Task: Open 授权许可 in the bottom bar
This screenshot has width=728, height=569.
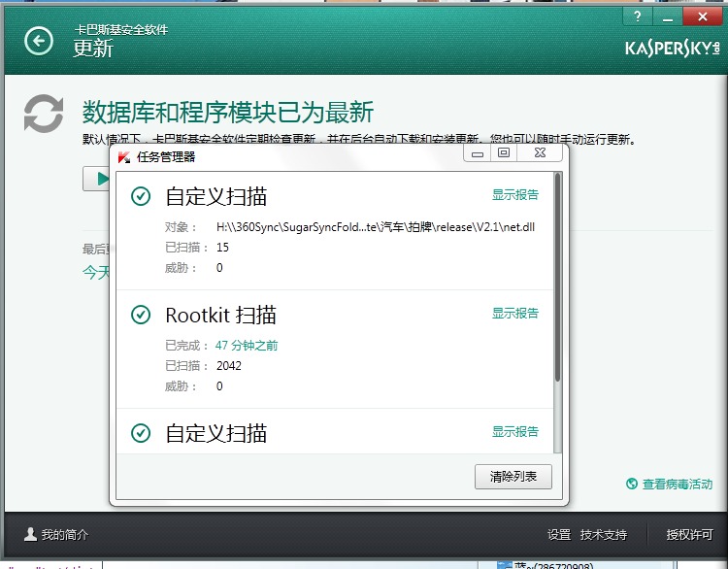Action: (689, 535)
